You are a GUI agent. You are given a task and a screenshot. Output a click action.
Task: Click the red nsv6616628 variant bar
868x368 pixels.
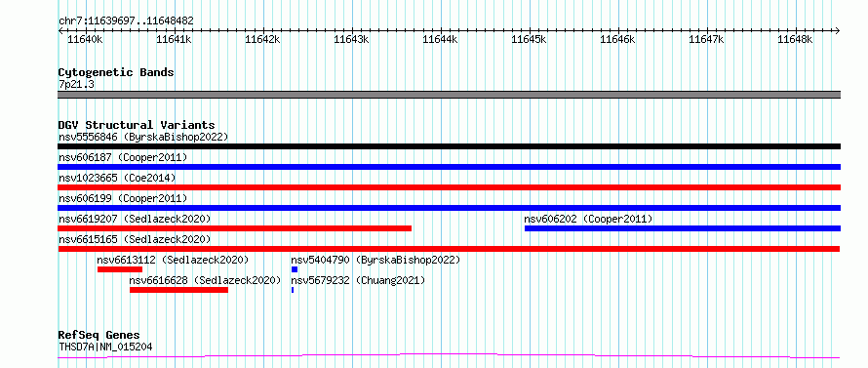tap(178, 290)
